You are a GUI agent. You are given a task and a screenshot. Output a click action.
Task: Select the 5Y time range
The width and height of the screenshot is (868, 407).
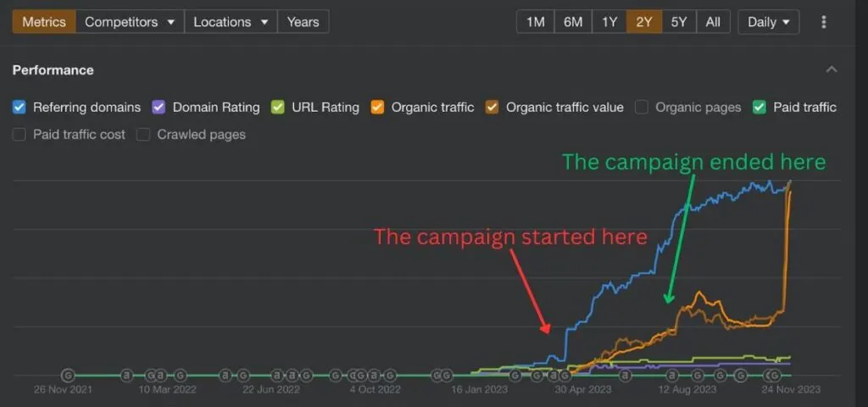pos(679,22)
